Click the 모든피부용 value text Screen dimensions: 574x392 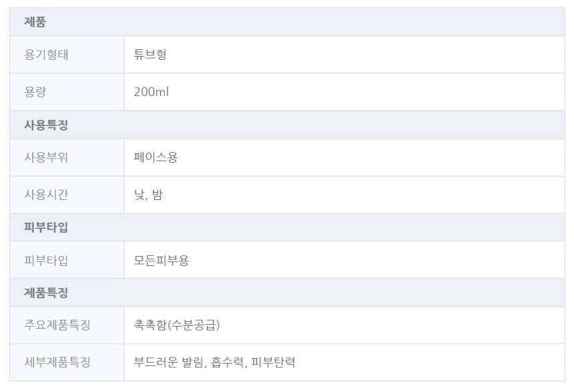pyautogui.click(x=162, y=261)
